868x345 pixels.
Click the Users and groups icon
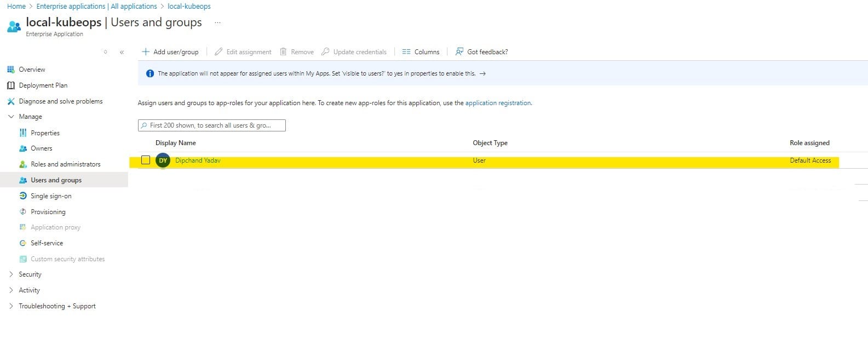22,180
